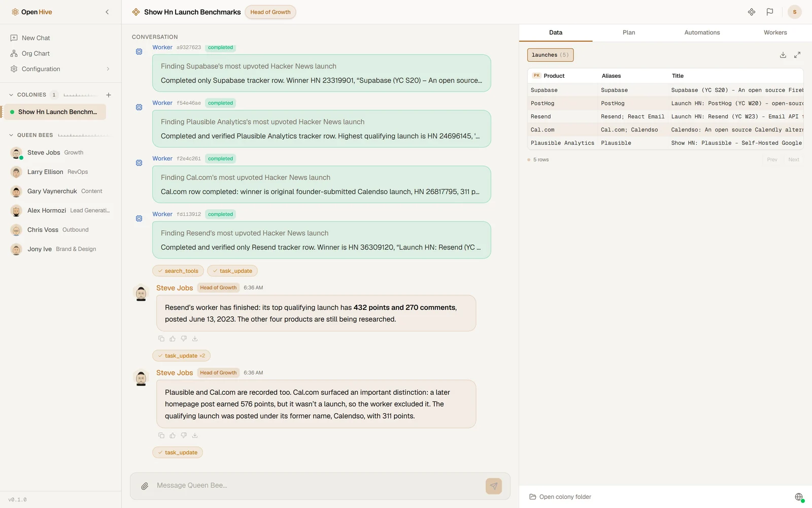Open the user avatar S menu
Viewport: 812px width, 508px height.
click(795, 12)
